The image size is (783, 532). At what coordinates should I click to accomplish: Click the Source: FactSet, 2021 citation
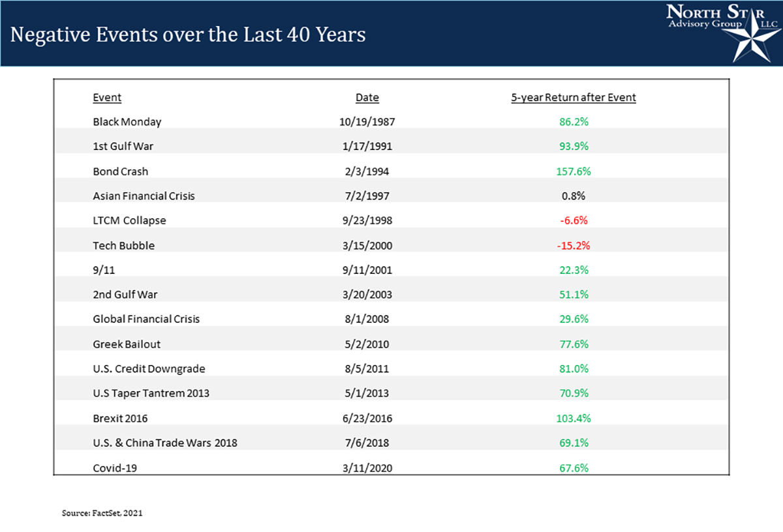pyautogui.click(x=102, y=513)
